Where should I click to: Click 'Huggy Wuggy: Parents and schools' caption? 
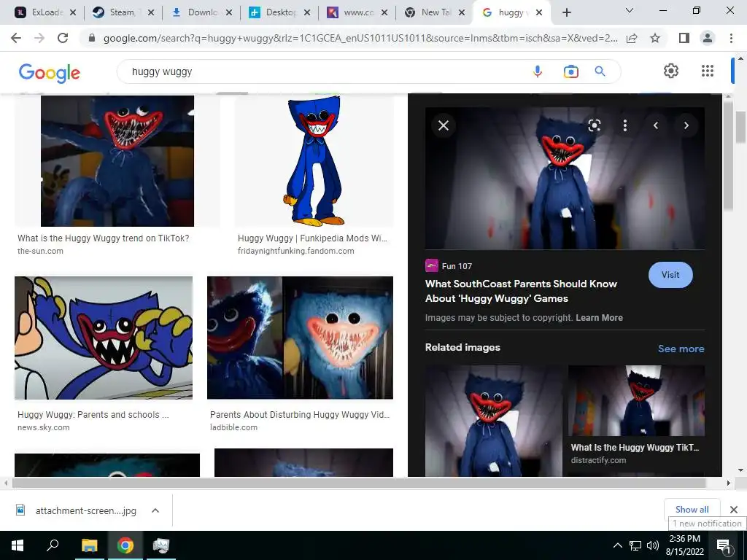pos(93,415)
